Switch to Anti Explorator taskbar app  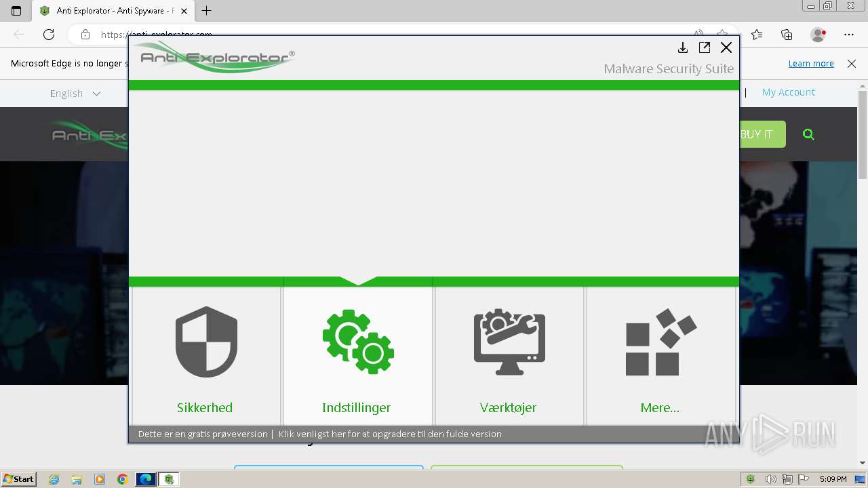point(169,479)
